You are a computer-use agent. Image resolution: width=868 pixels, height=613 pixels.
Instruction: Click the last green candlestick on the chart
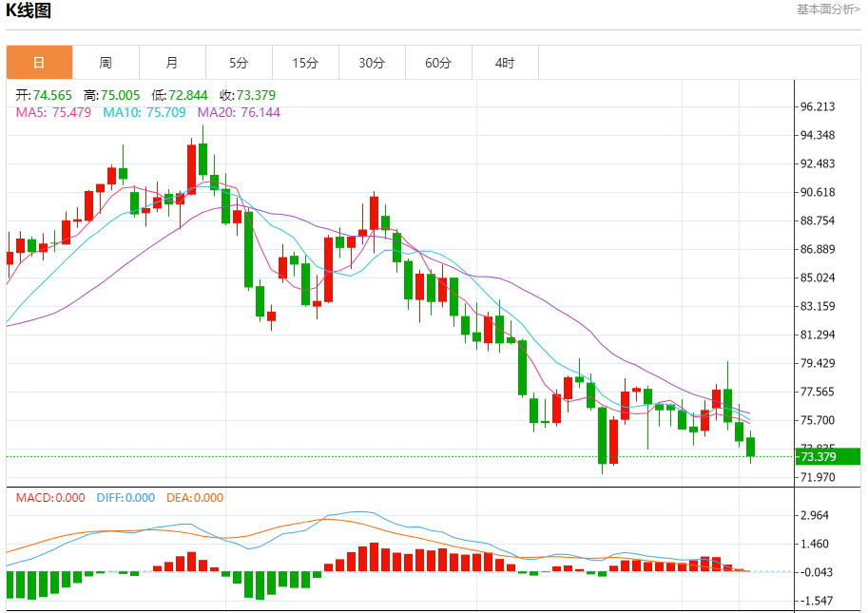751,447
